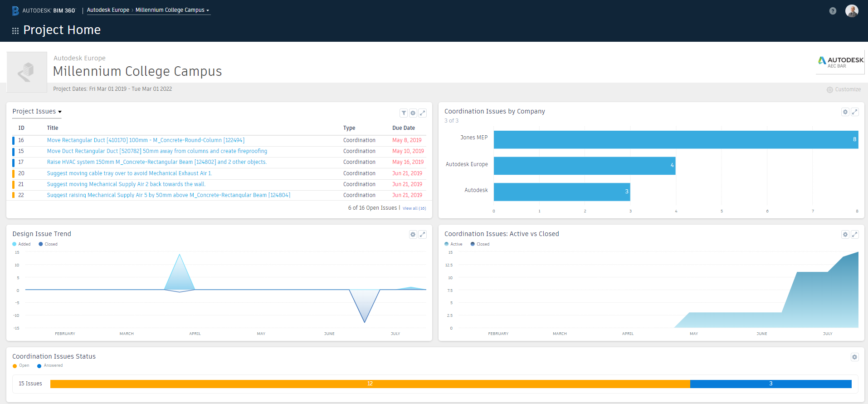
Task: Click Autodesk Europe breadcrumb link
Action: tap(108, 10)
